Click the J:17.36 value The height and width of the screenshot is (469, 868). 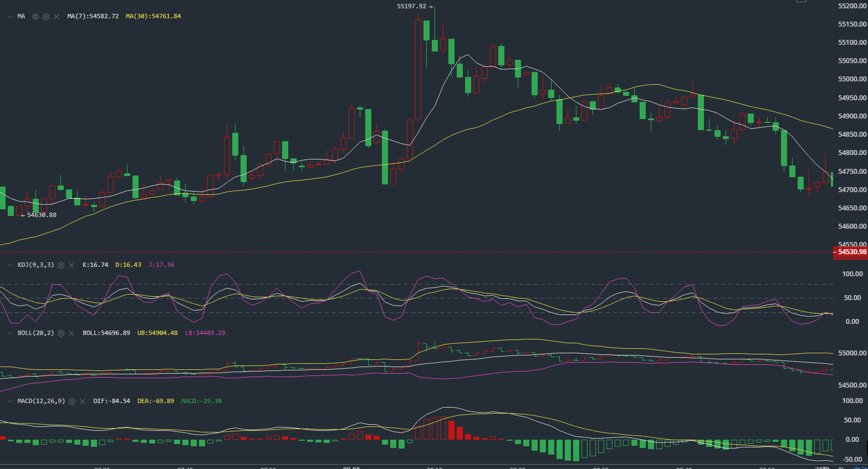coord(161,265)
